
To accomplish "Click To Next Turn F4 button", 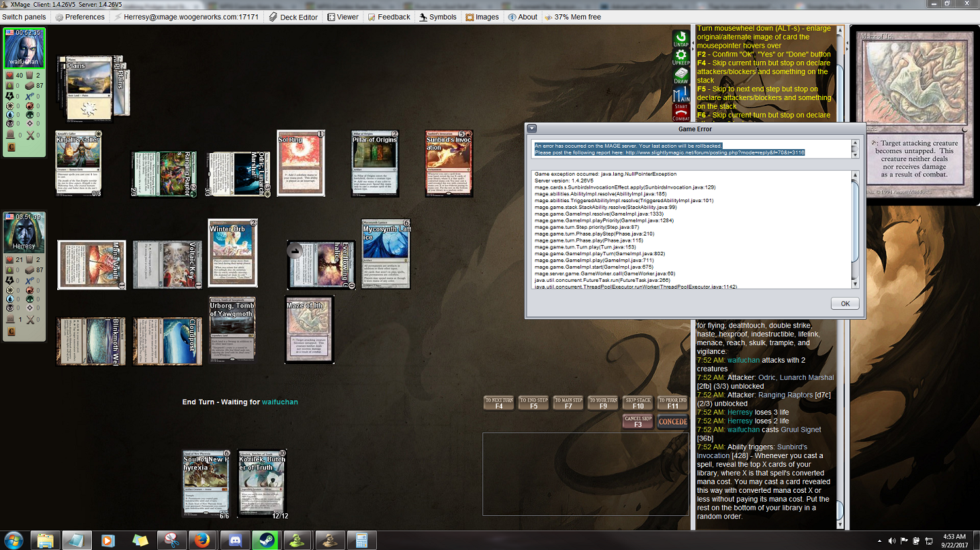I will point(499,404).
